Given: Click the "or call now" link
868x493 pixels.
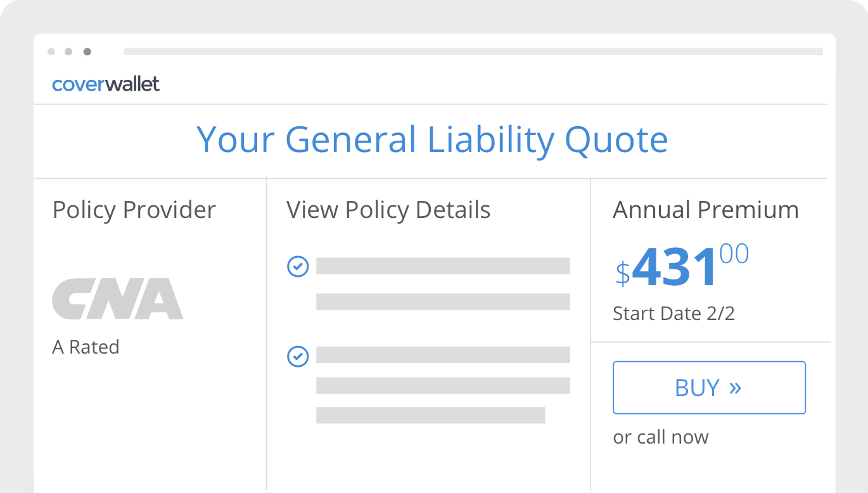Looking at the screenshot, I should point(660,437).
